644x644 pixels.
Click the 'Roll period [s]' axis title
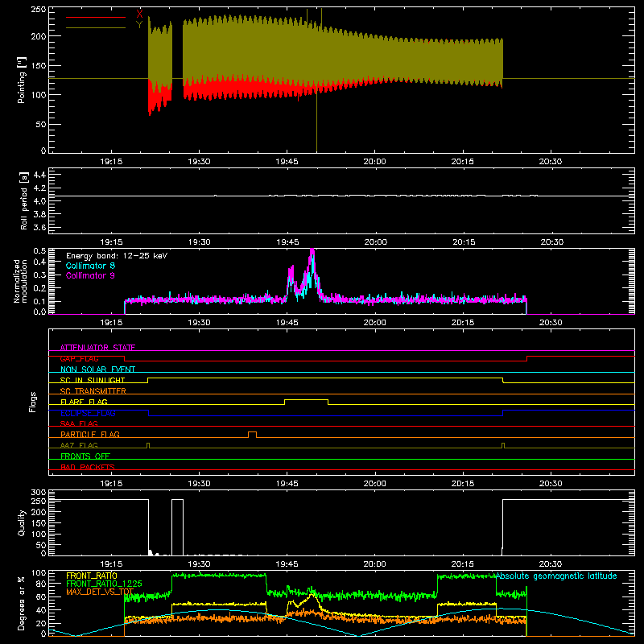coord(23,200)
